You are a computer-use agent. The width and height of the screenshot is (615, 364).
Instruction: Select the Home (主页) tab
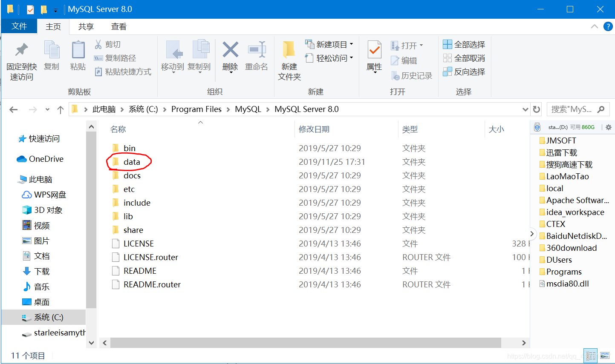pos(53,26)
